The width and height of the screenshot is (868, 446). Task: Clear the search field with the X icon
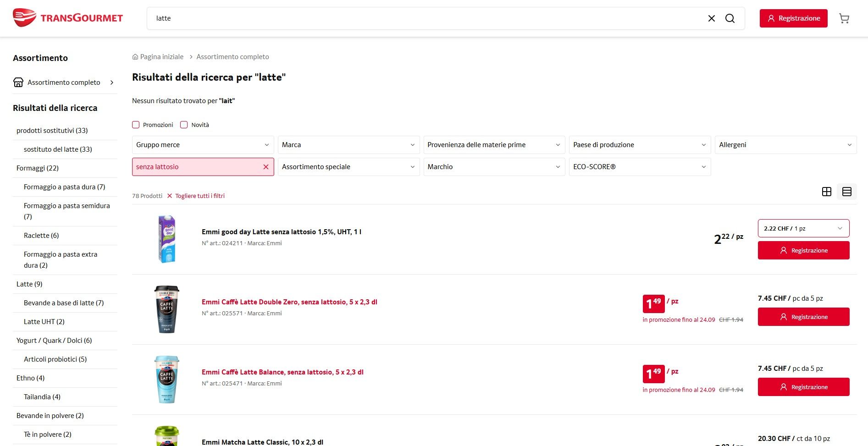[712, 18]
